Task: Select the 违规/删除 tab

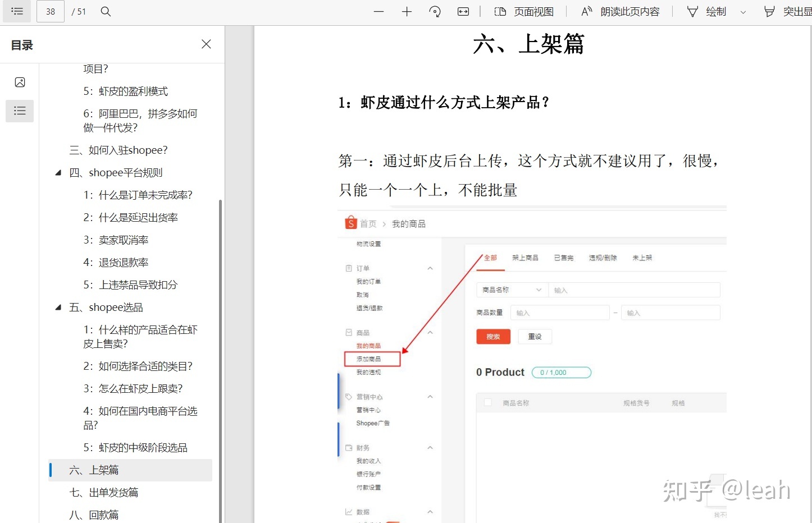Action: (x=603, y=258)
